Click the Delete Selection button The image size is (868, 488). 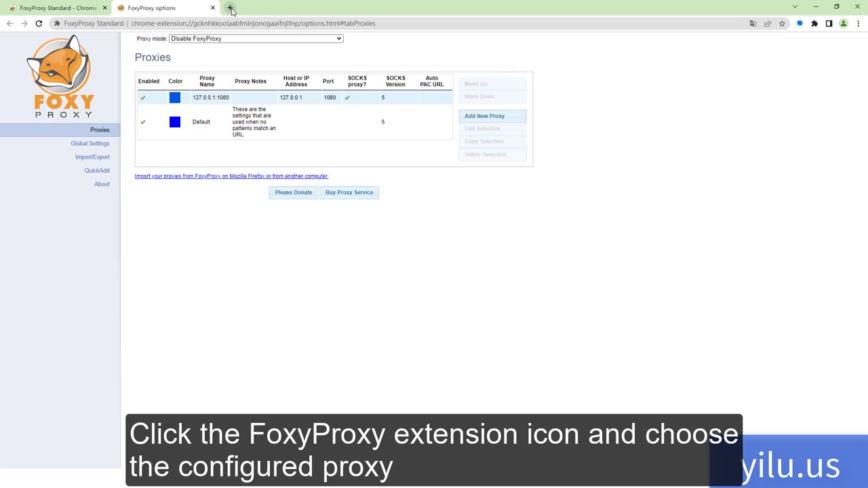click(492, 155)
